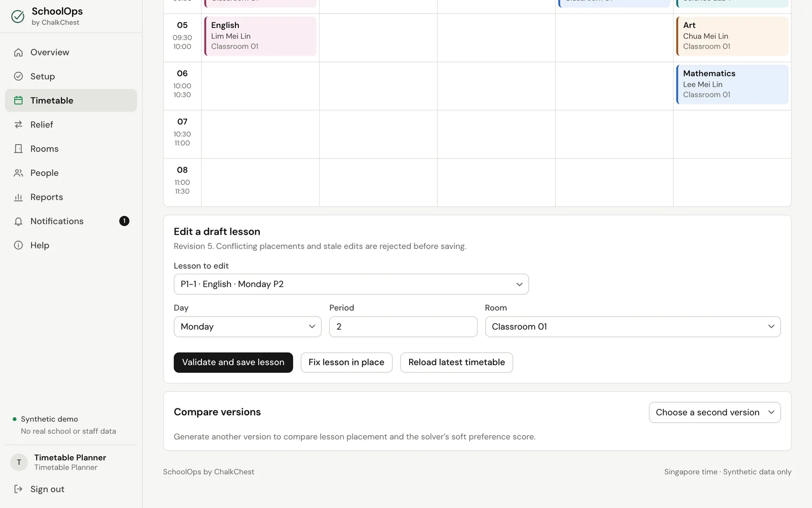
Task: Click the Compare versions heading
Action: tap(217, 412)
